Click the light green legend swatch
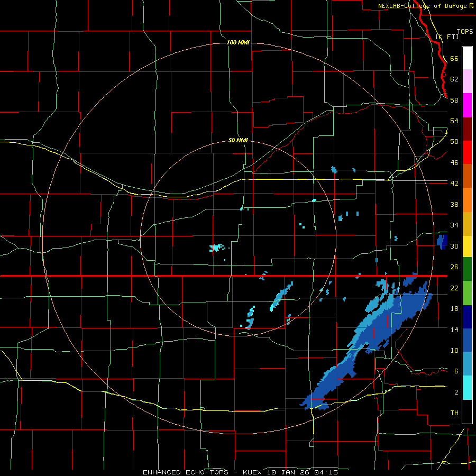The image size is (476, 476). [x=467, y=293]
